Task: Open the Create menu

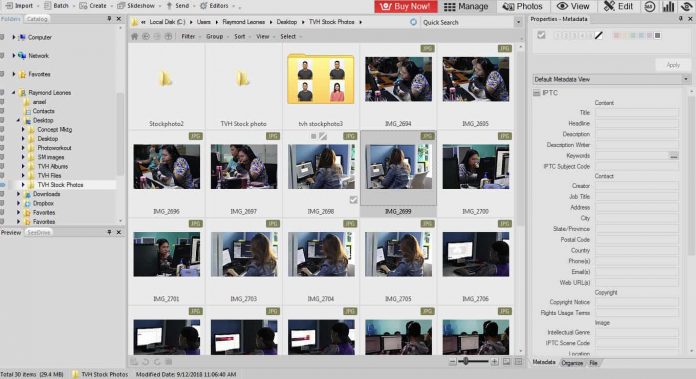Action: (95, 6)
